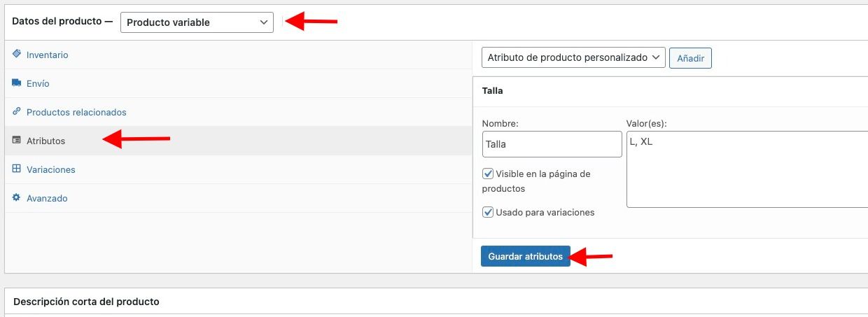The image size is (868, 317).
Task: Uncheck Usado para variaciones checkbox
Action: pyautogui.click(x=488, y=211)
